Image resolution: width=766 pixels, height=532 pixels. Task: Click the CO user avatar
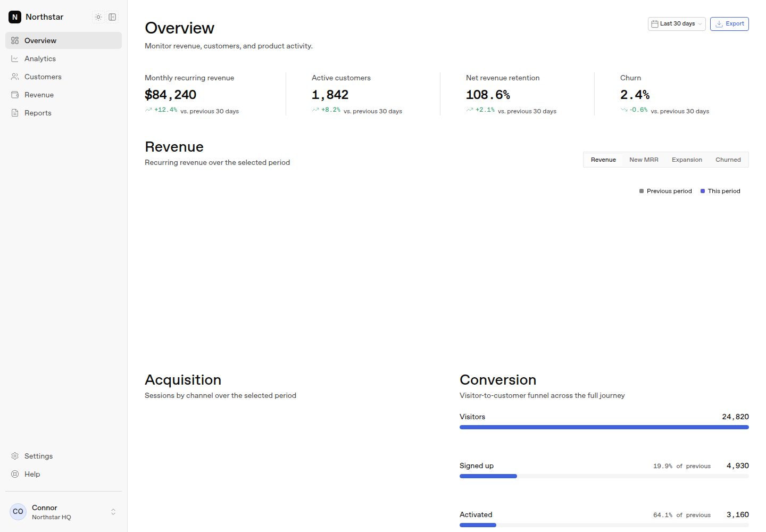18,512
